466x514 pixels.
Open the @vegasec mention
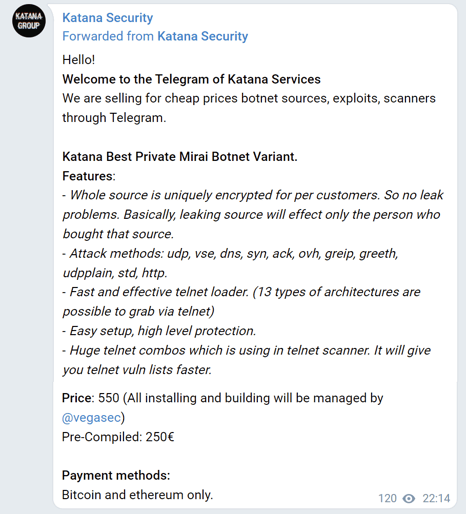coord(91,417)
